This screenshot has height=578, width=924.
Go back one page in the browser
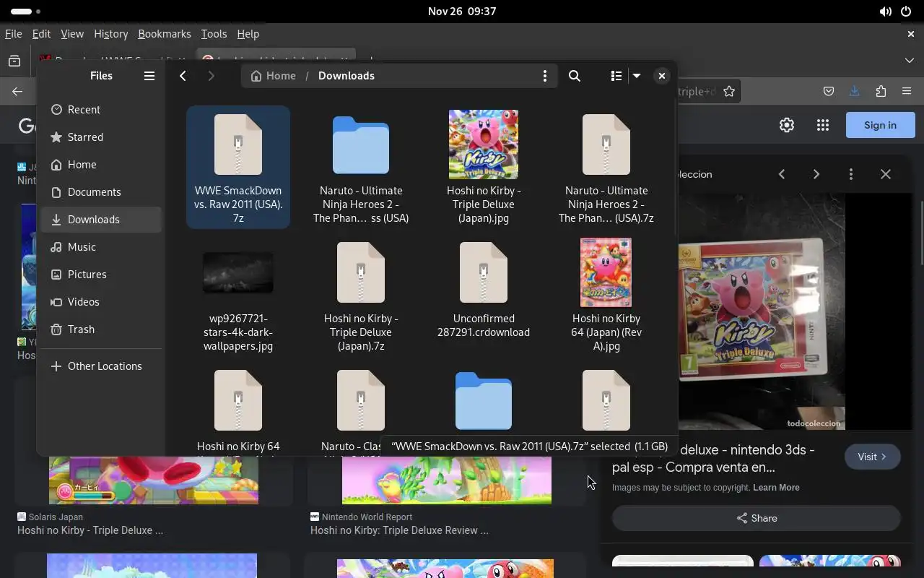17,92
